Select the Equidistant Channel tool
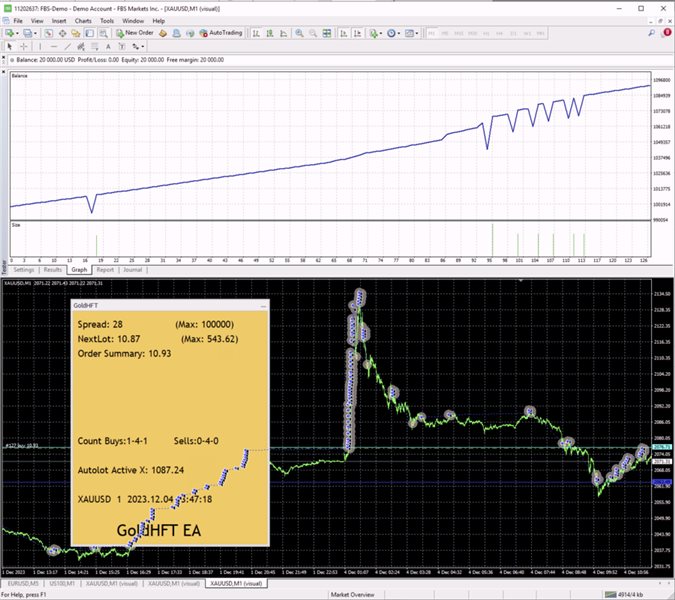This screenshot has height=600, width=675. pos(81,46)
